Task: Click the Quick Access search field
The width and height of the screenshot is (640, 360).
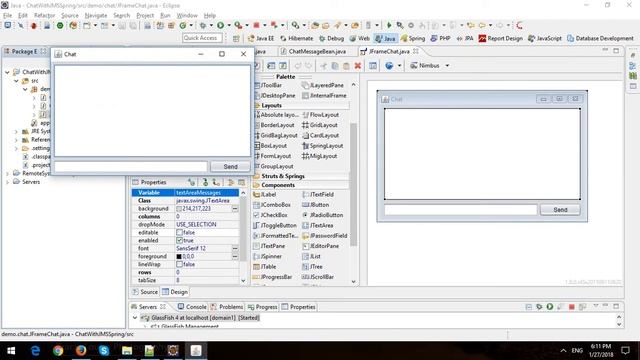Action: [x=202, y=38]
